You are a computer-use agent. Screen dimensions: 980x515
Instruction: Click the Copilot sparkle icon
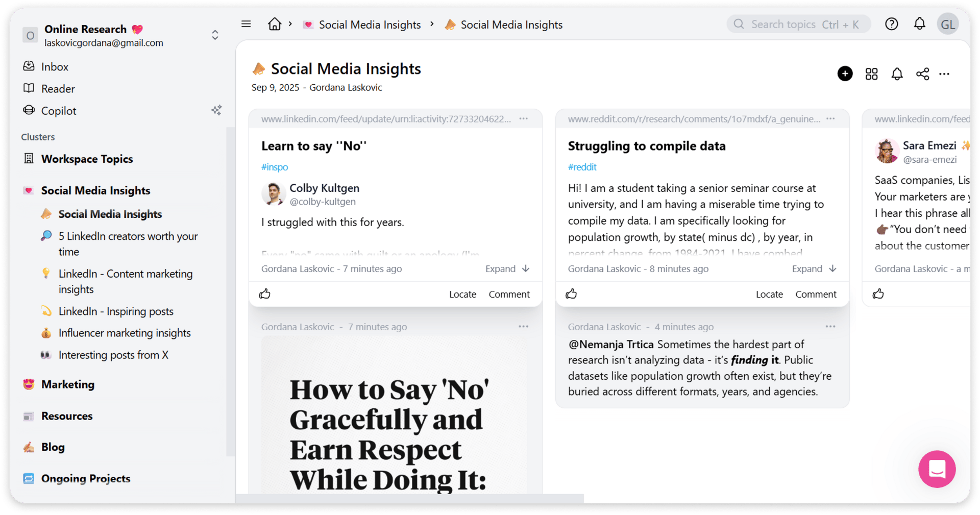[x=216, y=110]
